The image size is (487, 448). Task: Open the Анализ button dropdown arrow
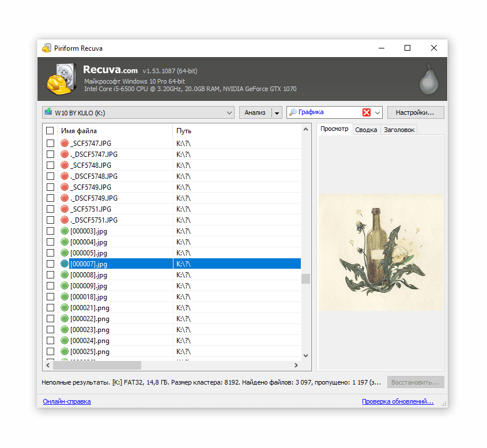pyautogui.click(x=277, y=113)
